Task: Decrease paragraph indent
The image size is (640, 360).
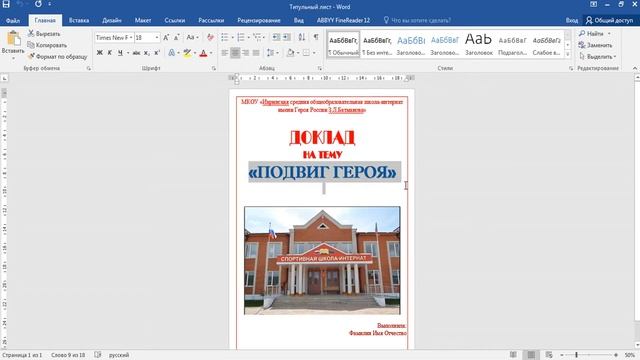Action: pyautogui.click(x=276, y=38)
